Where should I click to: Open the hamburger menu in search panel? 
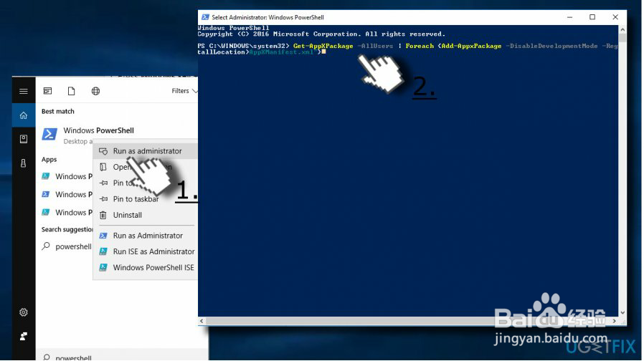[x=24, y=91]
